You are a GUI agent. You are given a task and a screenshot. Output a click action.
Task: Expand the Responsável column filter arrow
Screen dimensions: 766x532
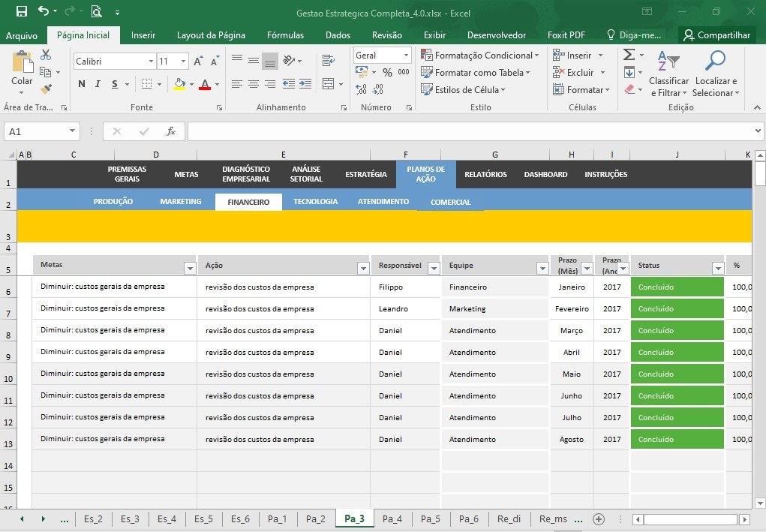click(x=434, y=268)
